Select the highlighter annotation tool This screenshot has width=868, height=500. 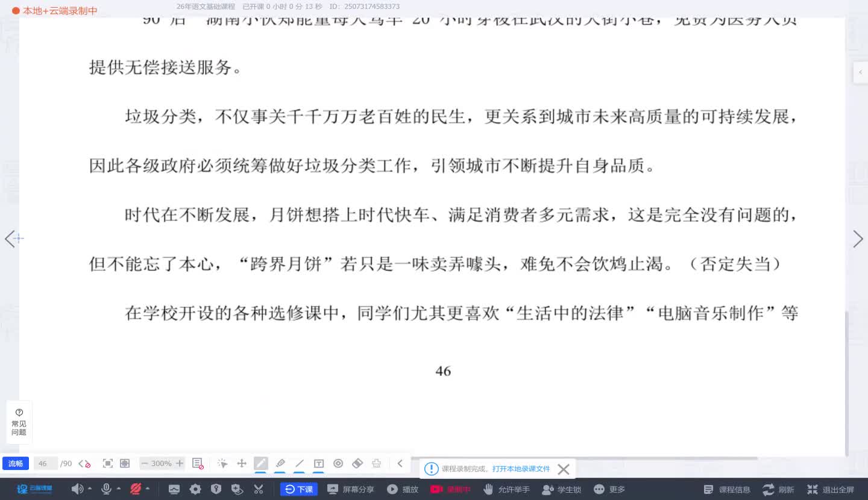point(280,463)
